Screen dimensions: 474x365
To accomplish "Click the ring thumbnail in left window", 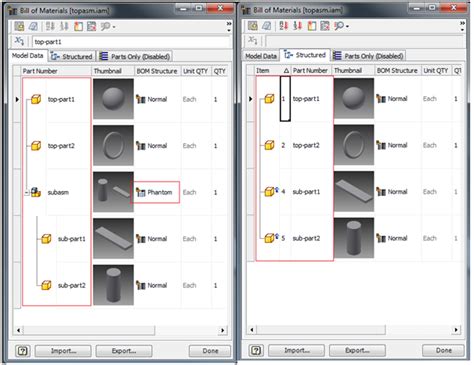I will pyautogui.click(x=113, y=146).
